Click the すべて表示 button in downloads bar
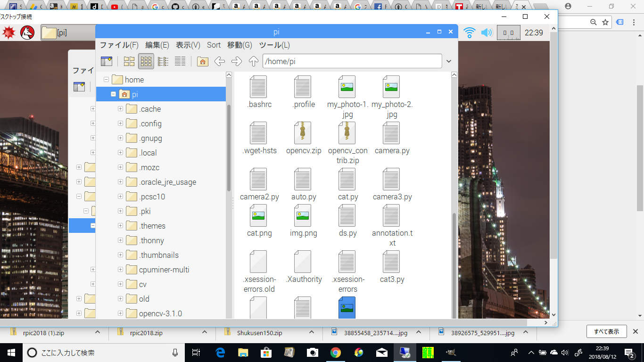 (606, 331)
